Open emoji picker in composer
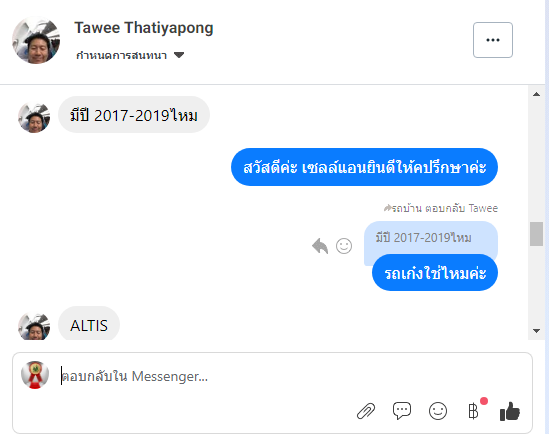Screen dimensions: 549x434 click(x=438, y=411)
